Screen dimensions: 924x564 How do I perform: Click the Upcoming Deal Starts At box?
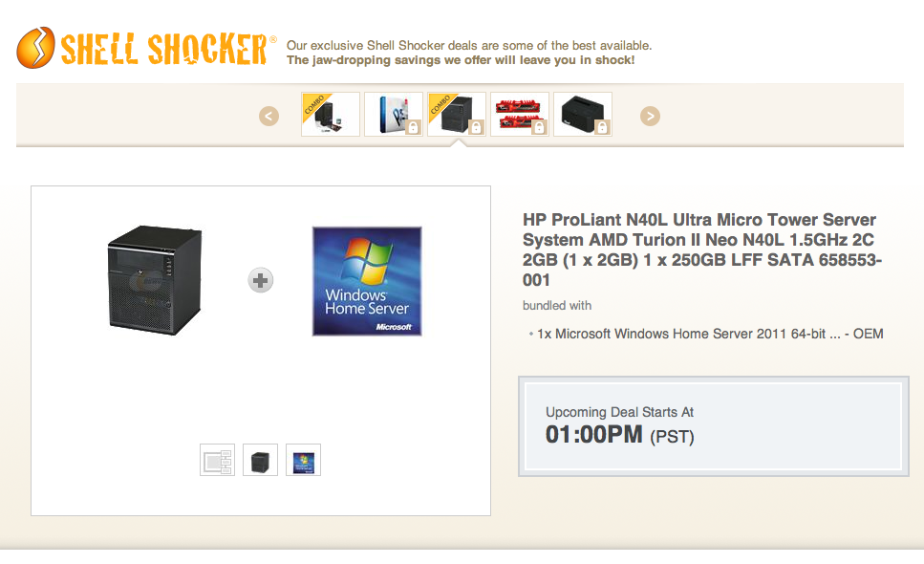[714, 426]
